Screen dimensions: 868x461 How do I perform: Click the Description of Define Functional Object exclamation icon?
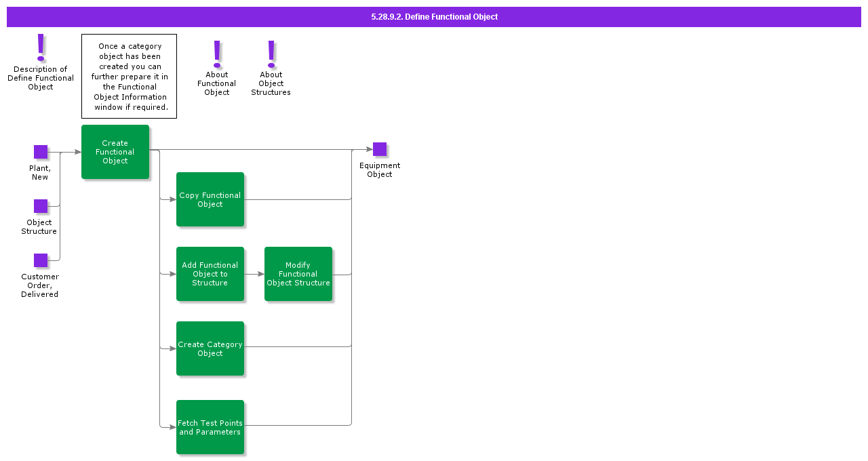click(x=41, y=47)
